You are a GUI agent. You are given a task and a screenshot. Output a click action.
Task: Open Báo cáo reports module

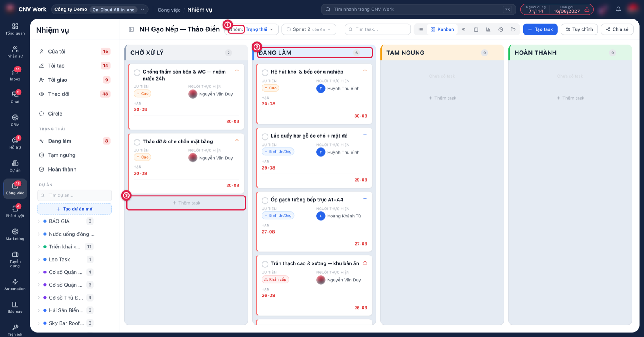coord(15,308)
